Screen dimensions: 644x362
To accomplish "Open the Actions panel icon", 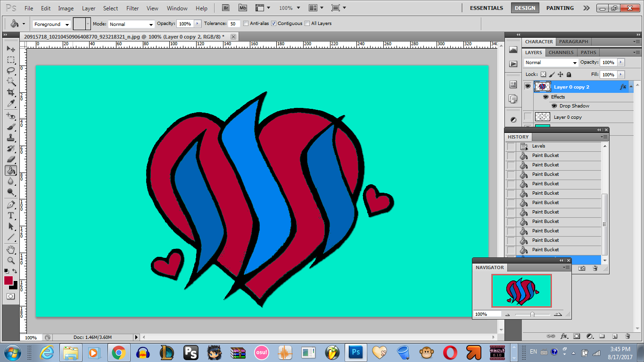I will (x=513, y=64).
